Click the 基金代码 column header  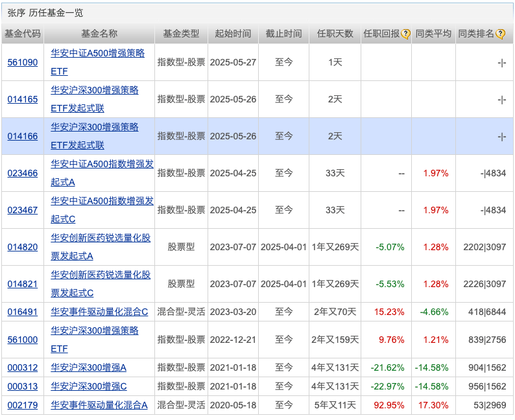point(22,34)
